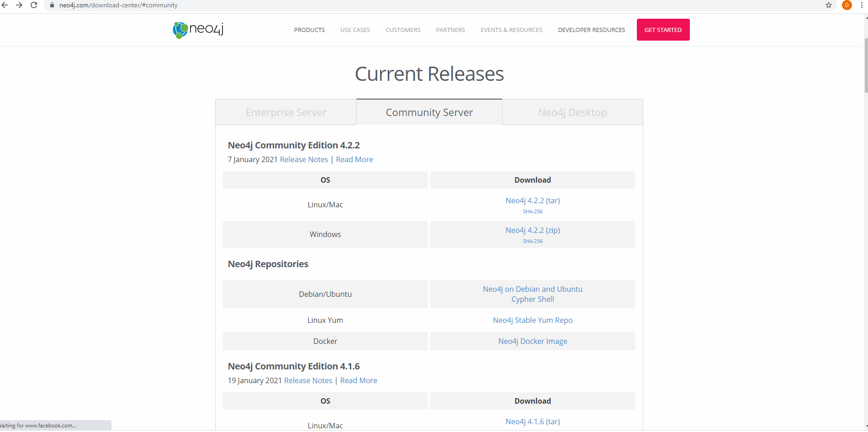Select the Neo4j Repositories heading
Screen dimensions: 868x432
(268, 264)
